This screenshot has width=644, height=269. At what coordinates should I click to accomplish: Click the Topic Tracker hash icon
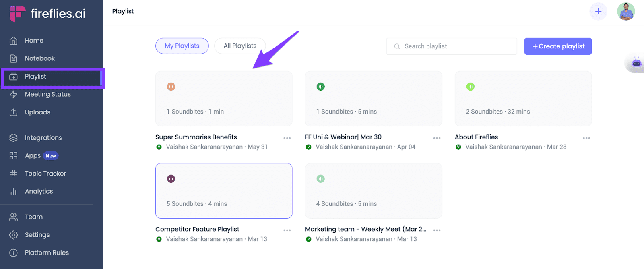pos(13,174)
